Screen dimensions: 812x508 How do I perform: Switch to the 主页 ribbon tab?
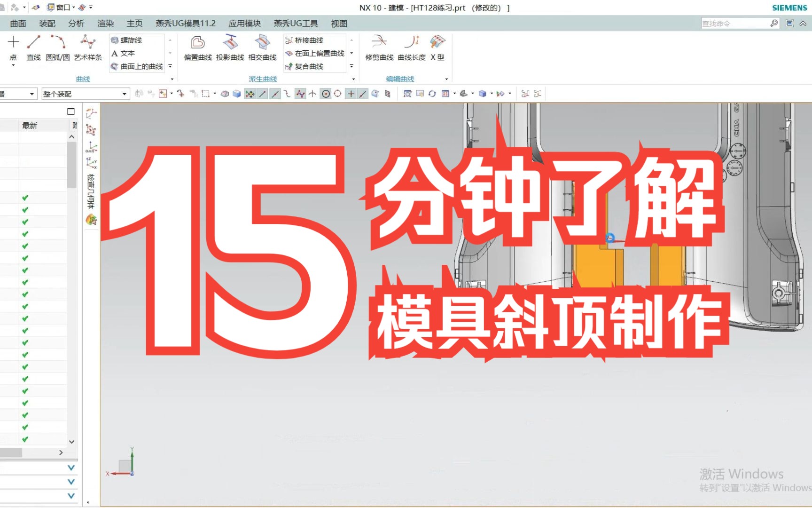click(x=134, y=23)
